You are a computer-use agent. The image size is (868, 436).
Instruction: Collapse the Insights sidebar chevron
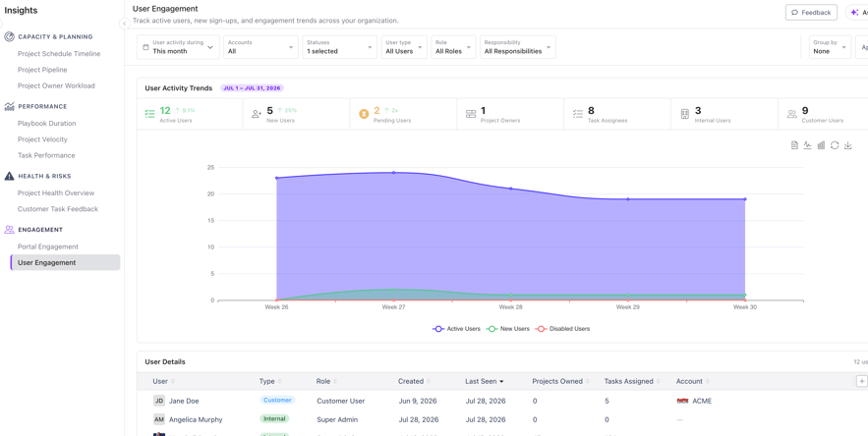pyautogui.click(x=125, y=24)
